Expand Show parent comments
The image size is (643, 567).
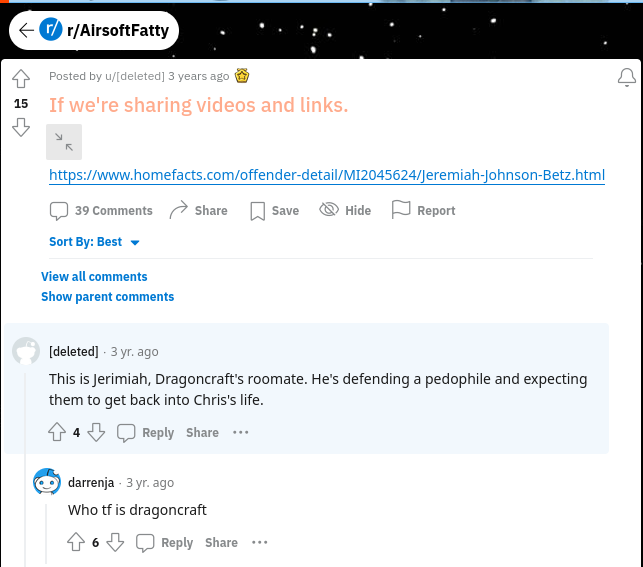point(107,296)
